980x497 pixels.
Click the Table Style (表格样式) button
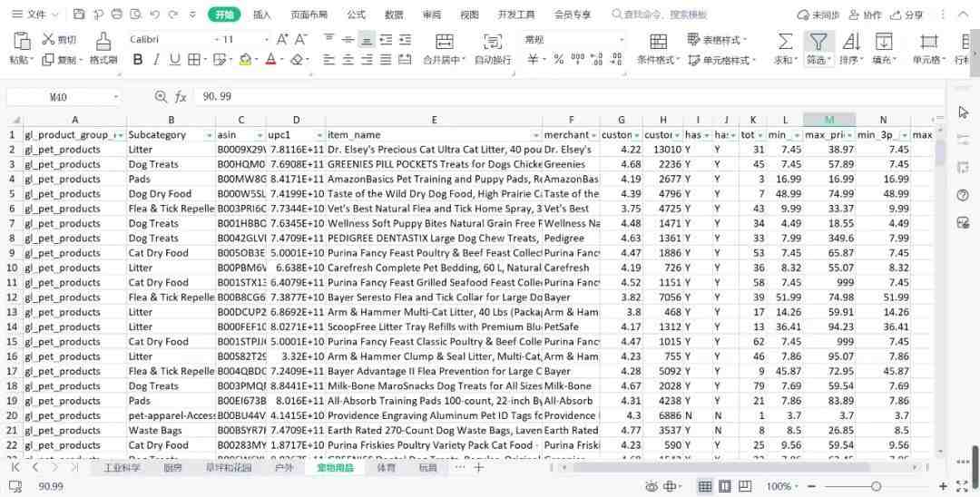point(718,40)
